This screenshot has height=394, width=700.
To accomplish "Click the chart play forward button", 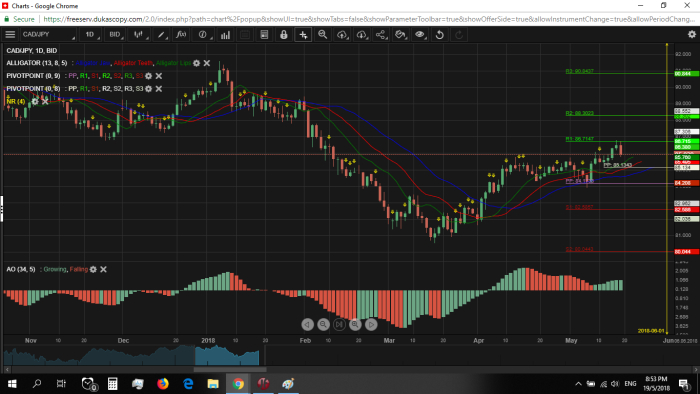I will (371, 324).
